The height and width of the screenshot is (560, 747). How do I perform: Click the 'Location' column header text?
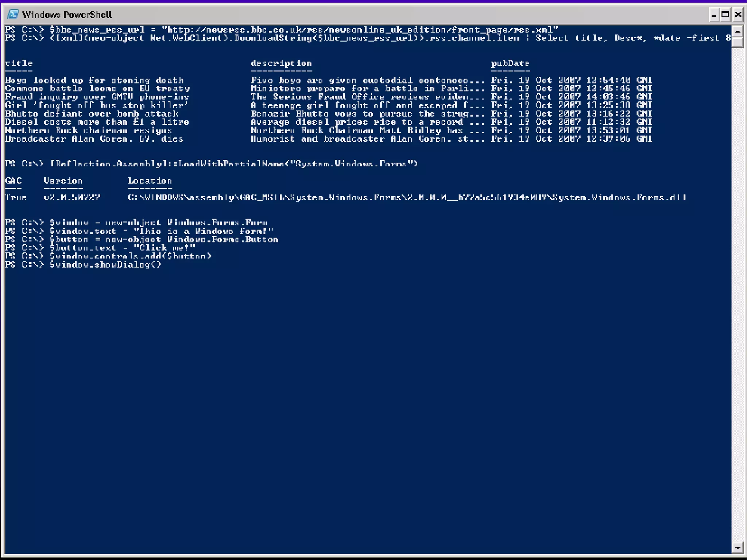[x=150, y=181]
